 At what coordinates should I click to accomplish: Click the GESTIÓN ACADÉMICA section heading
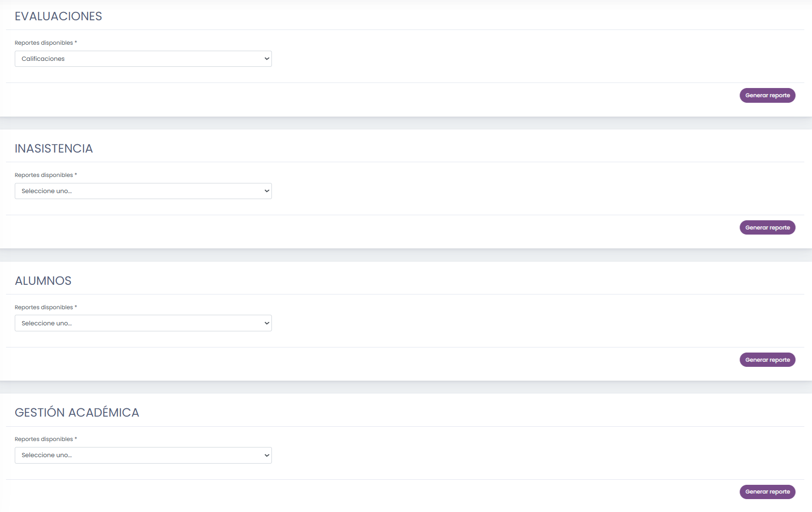coord(77,412)
